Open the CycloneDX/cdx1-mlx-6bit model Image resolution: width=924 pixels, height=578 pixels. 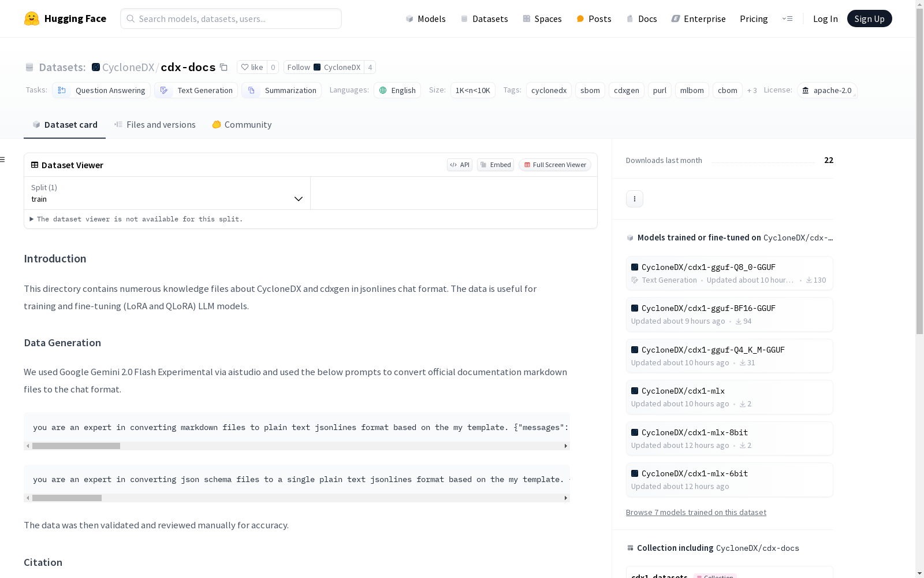click(x=729, y=480)
